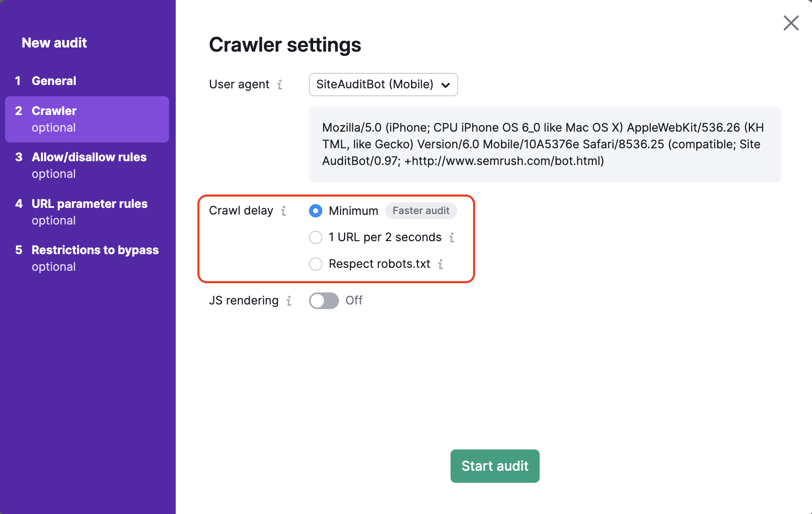
Task: Select the Minimum crawl delay option
Action: pos(316,211)
